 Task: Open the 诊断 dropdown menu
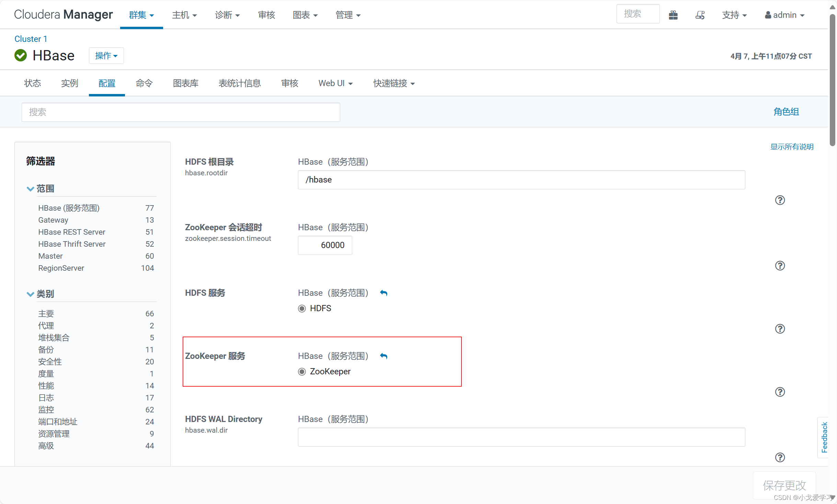tap(227, 15)
